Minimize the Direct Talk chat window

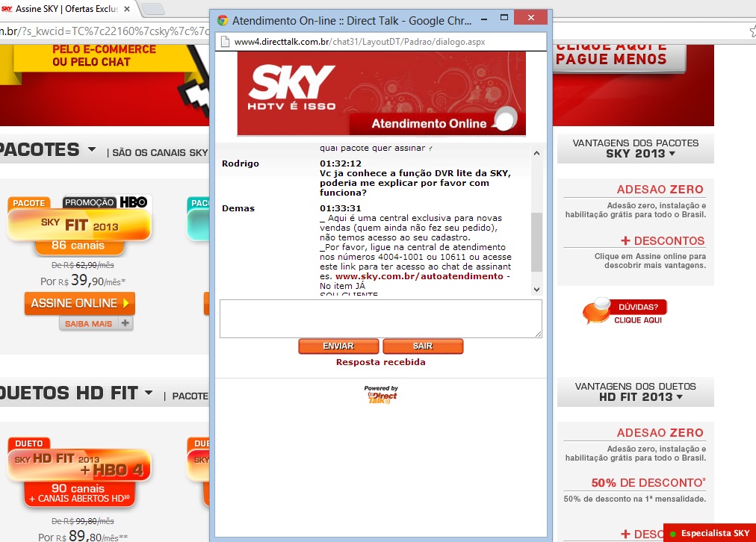(x=484, y=19)
